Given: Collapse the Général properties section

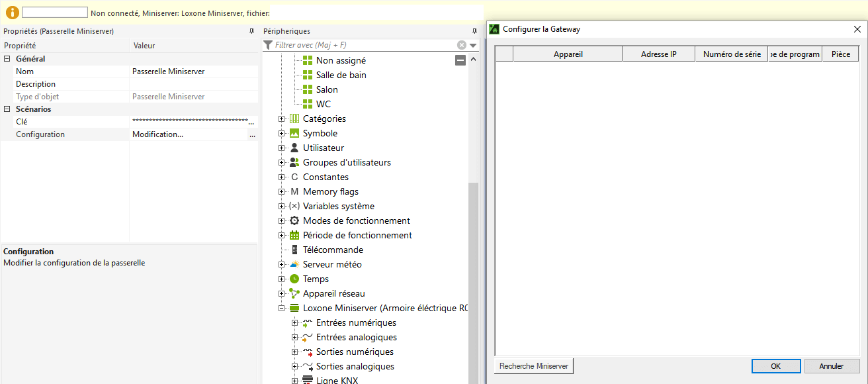Looking at the screenshot, I should (7, 59).
